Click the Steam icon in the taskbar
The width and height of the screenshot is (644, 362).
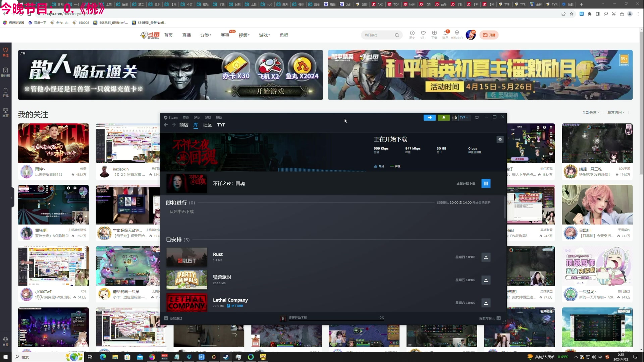[x=226, y=357]
